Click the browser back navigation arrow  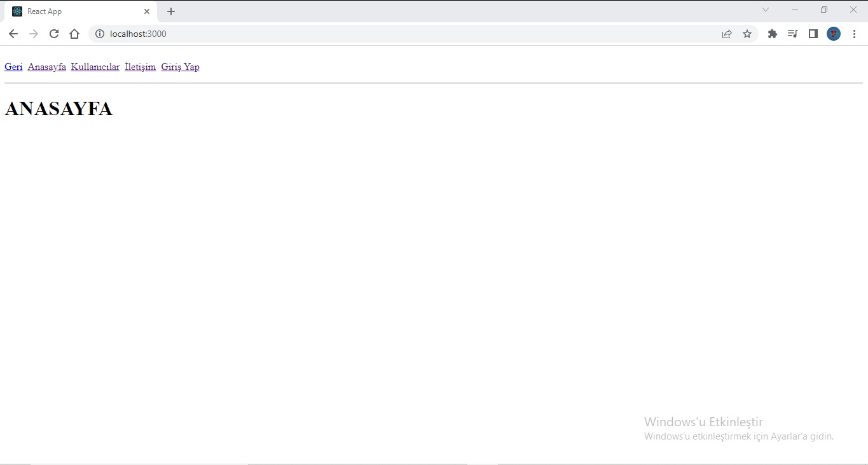[13, 34]
